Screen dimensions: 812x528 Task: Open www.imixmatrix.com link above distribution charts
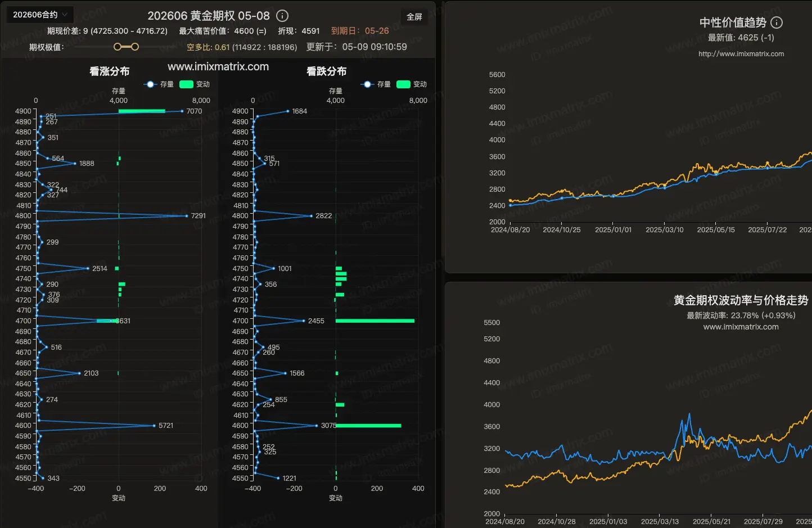[x=218, y=66]
